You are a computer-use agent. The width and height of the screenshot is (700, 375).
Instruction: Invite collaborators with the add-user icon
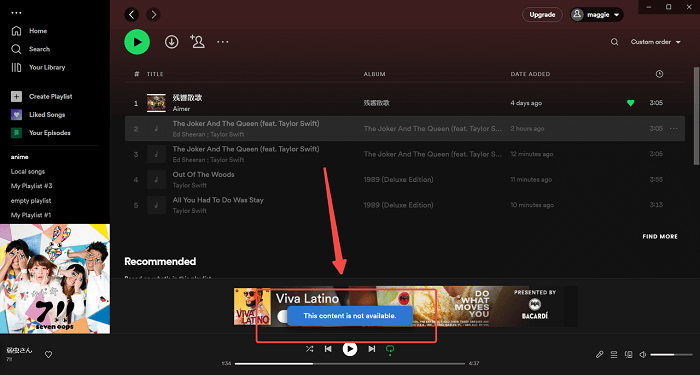[197, 42]
